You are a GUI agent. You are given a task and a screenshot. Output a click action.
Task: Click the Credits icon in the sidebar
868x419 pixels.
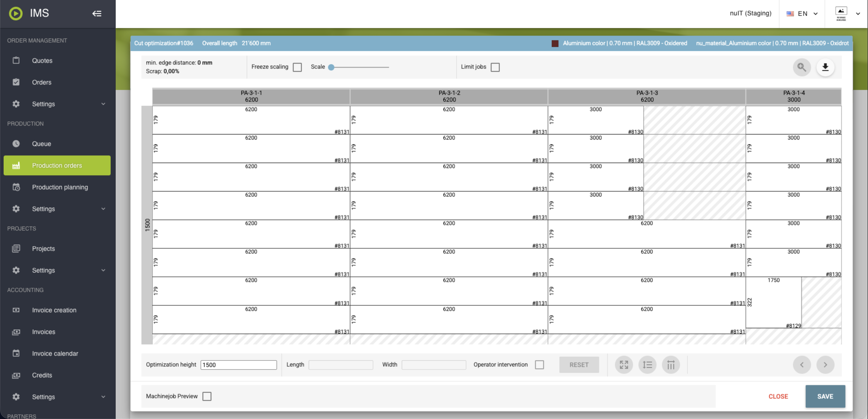16,375
